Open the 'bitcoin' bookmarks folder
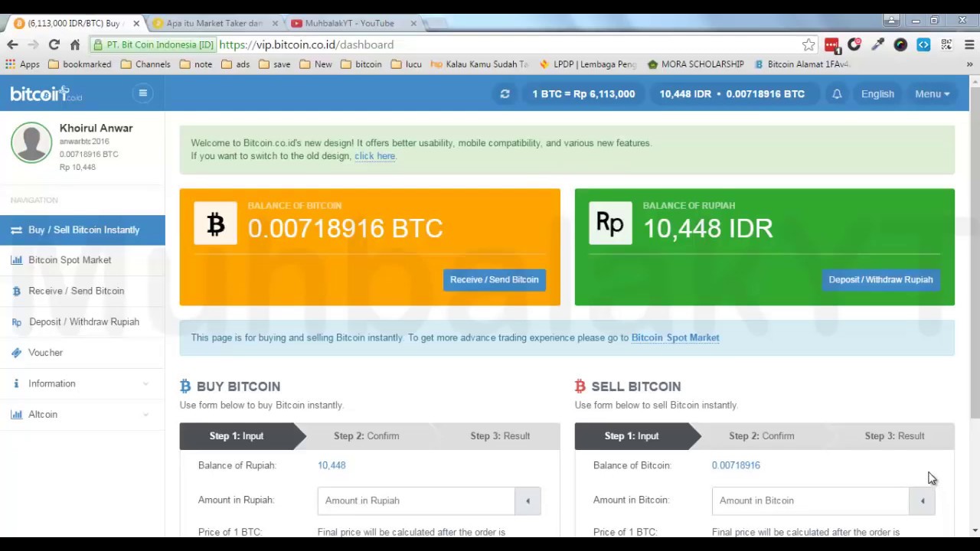 point(361,64)
